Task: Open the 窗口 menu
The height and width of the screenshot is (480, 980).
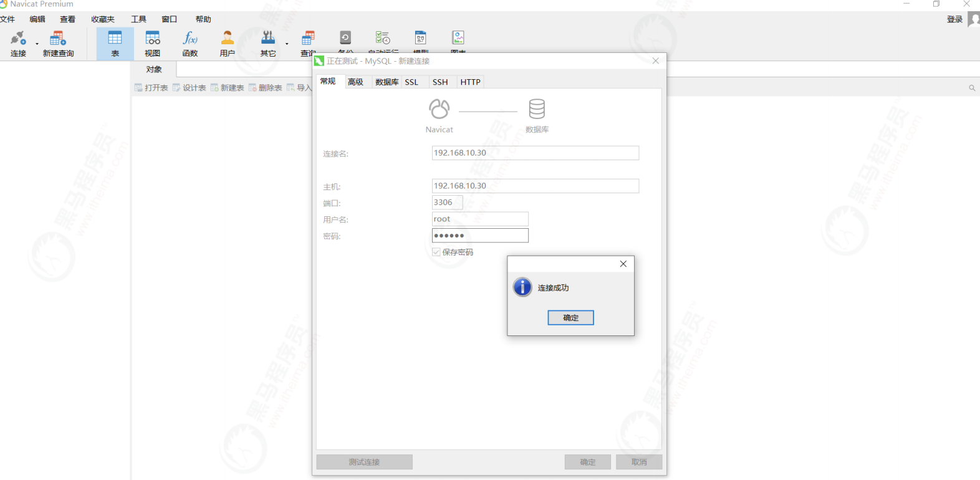Action: [169, 19]
